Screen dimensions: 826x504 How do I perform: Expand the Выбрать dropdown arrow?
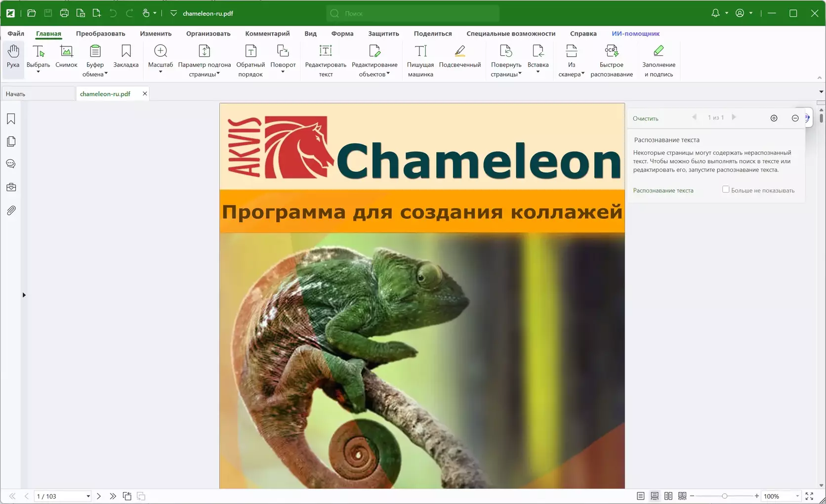click(x=38, y=72)
